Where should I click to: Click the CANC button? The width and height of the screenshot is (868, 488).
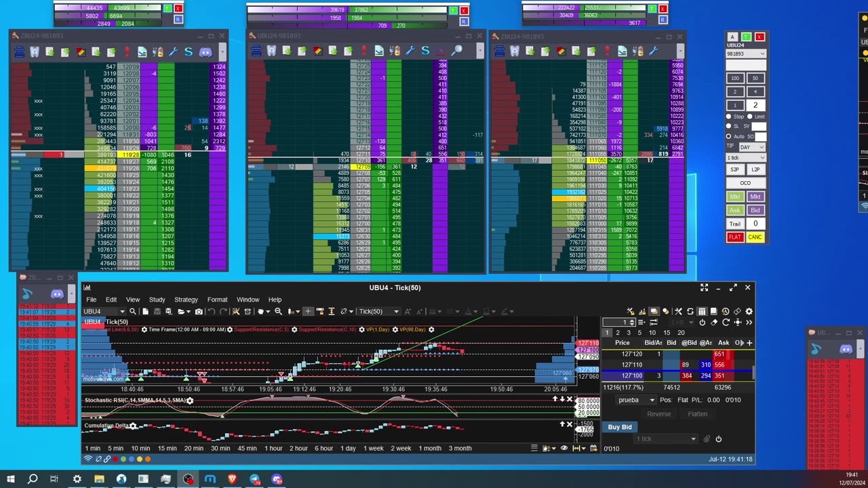[755, 237]
